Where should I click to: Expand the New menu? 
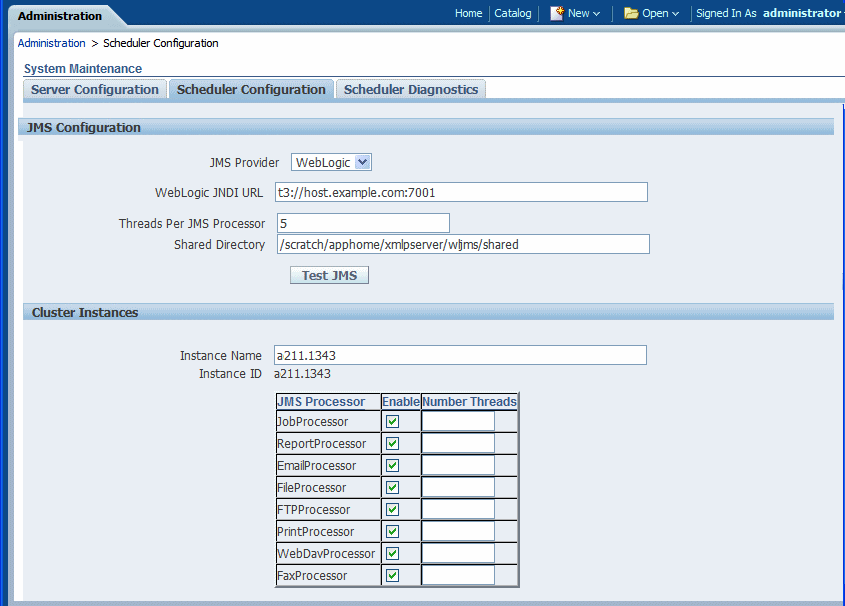(584, 13)
